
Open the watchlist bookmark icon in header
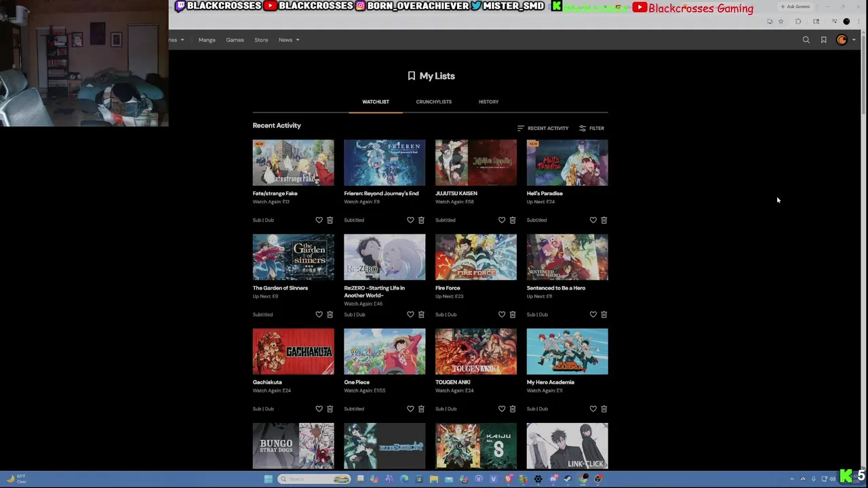tap(824, 40)
